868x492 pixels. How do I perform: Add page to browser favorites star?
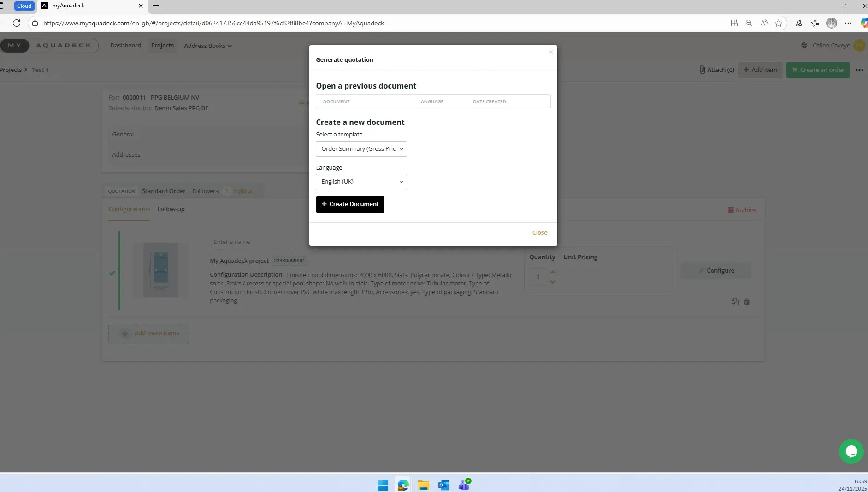tap(779, 23)
